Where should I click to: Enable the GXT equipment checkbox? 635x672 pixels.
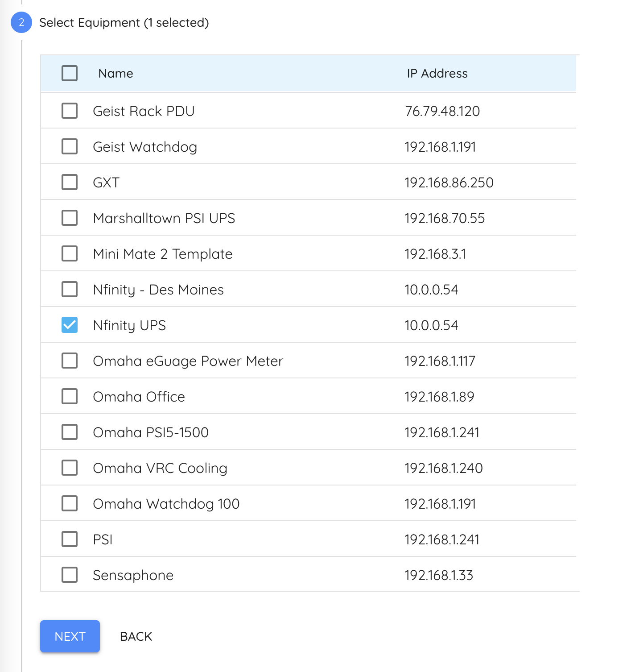click(70, 182)
